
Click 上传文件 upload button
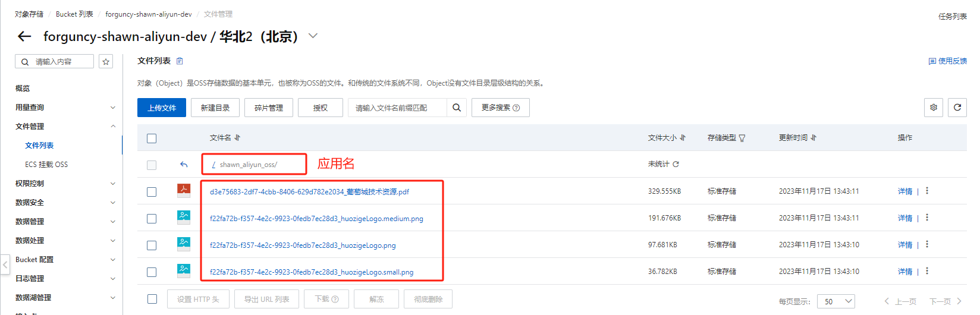coord(162,108)
